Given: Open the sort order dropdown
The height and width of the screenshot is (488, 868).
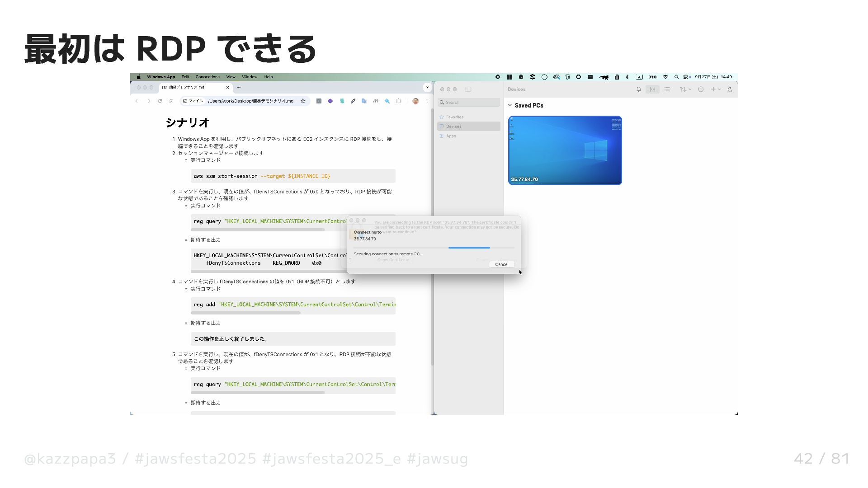Looking at the screenshot, I should point(685,89).
